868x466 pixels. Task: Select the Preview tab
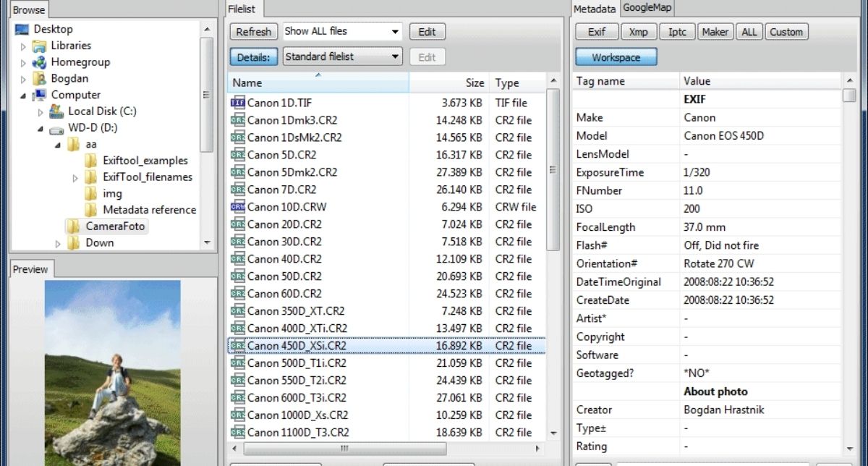tap(30, 269)
